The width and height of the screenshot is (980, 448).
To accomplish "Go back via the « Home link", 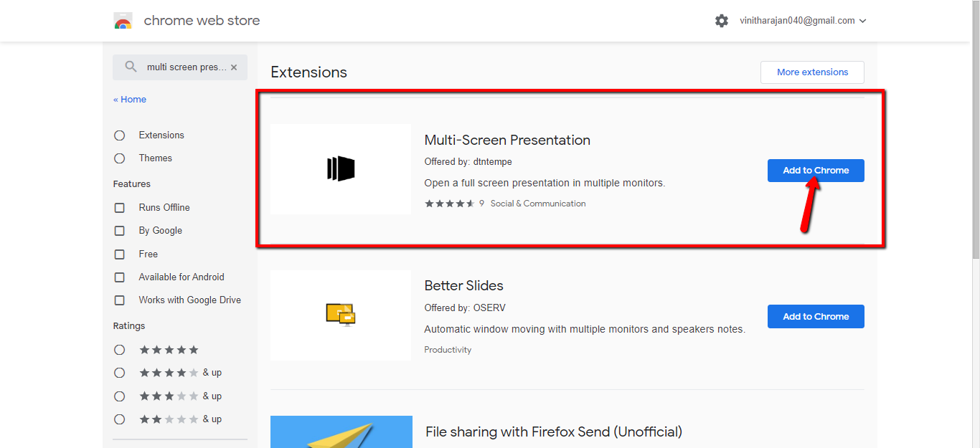I will (x=130, y=100).
